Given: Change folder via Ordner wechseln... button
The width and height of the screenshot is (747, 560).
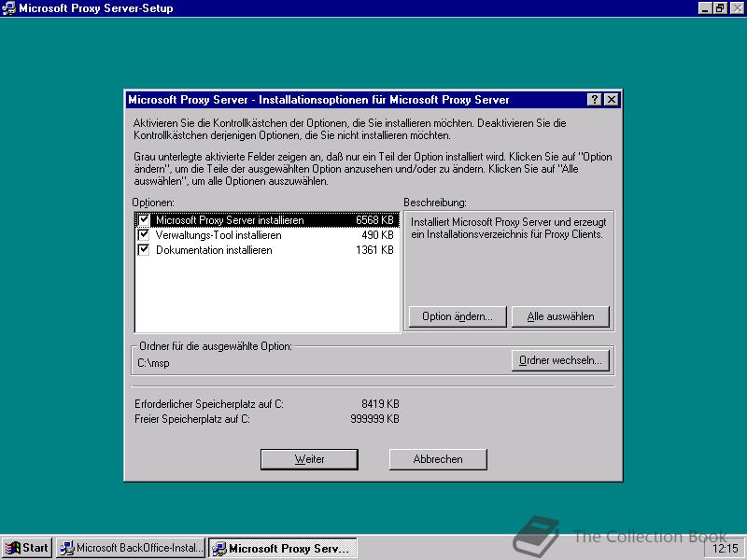Looking at the screenshot, I should point(560,360).
